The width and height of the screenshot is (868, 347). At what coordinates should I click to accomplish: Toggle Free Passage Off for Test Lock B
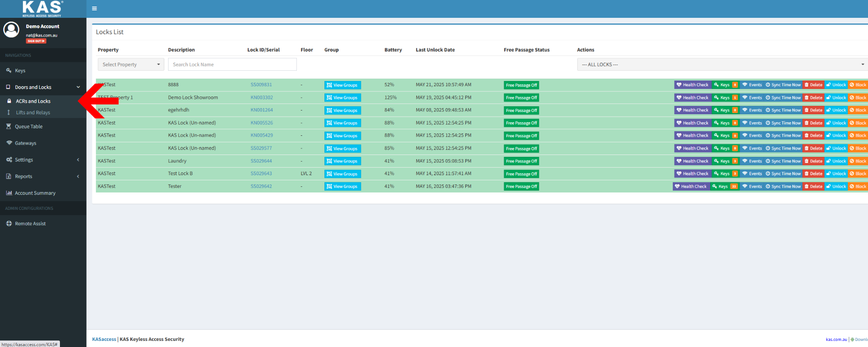coord(522,174)
